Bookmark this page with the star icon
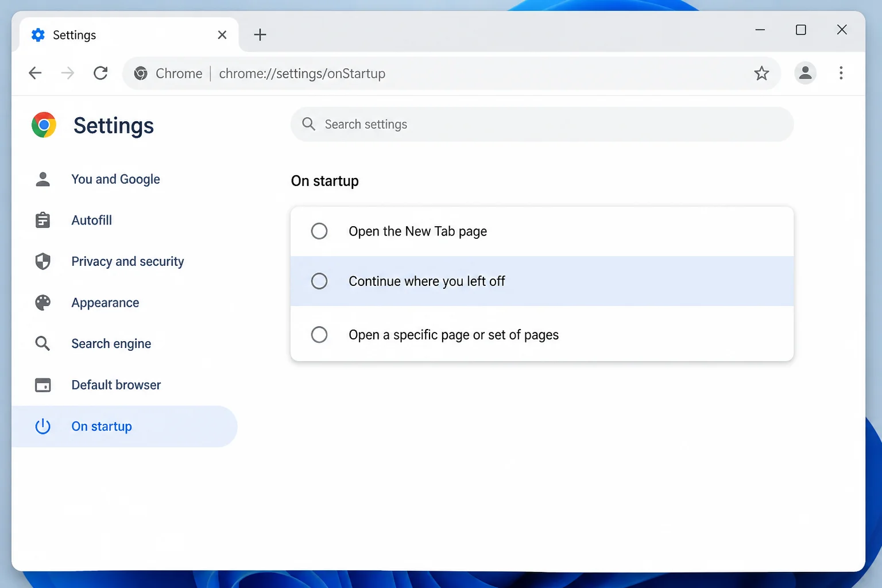Viewport: 882px width, 588px height. coord(761,73)
